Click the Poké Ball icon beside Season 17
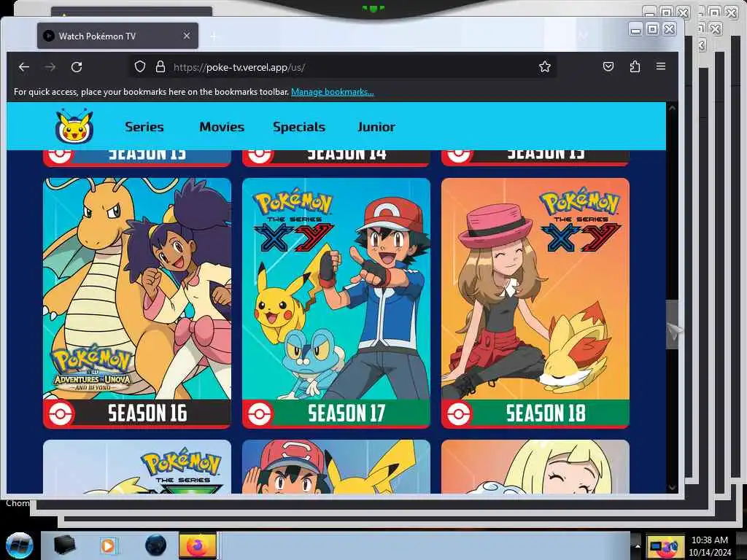 point(259,414)
